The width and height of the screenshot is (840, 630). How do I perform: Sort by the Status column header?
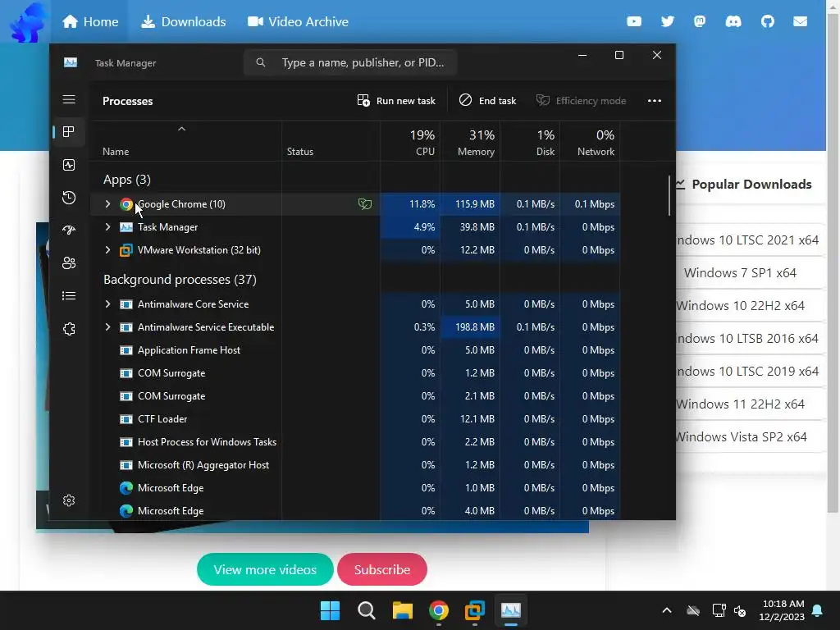(x=331, y=142)
